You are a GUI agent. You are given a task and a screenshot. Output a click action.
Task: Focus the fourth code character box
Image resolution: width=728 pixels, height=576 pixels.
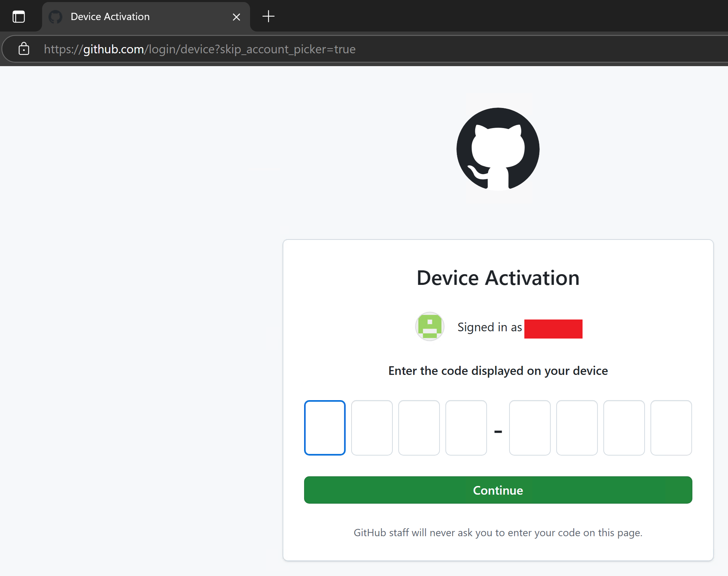click(466, 427)
